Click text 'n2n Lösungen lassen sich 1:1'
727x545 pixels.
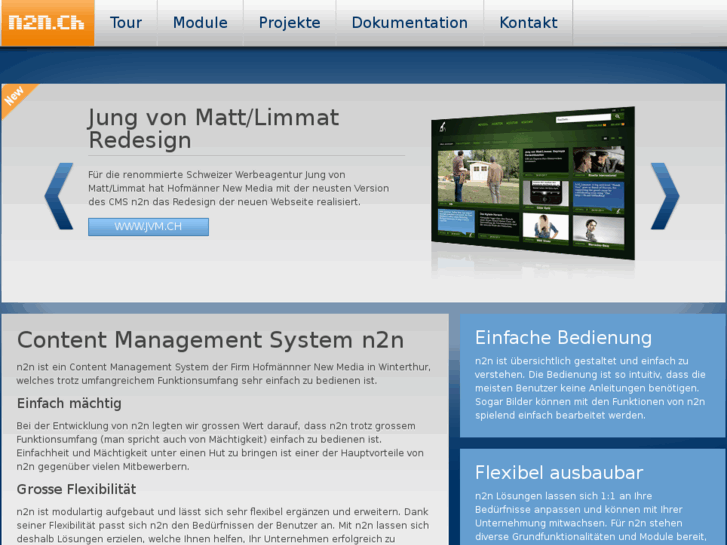(590, 519)
